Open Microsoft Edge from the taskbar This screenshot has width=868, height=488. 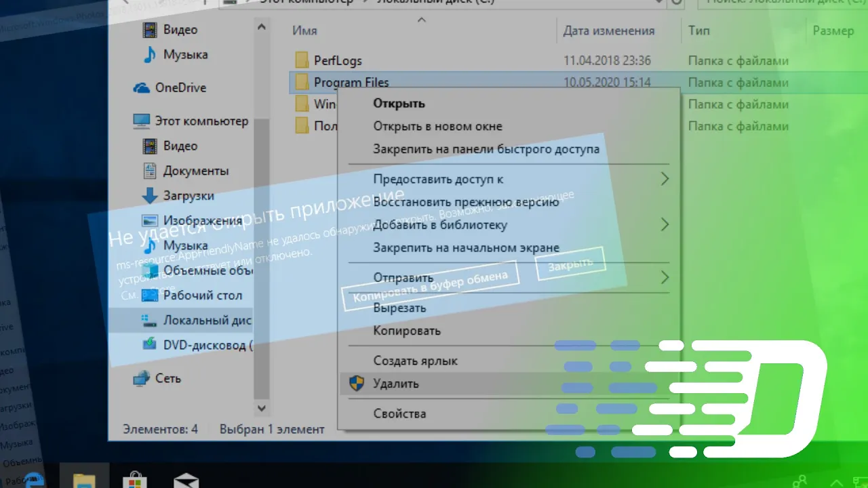point(34,480)
